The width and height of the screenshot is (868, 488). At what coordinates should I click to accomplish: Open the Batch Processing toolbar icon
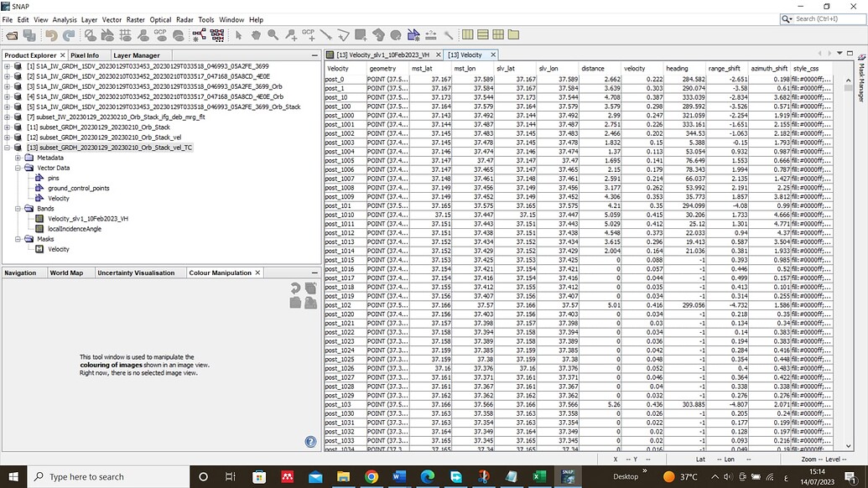(216, 35)
